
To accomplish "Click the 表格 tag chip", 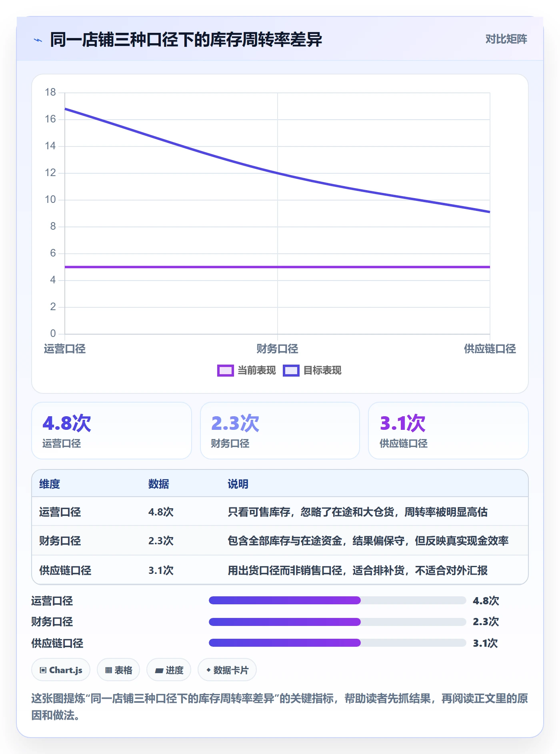I will tap(118, 670).
